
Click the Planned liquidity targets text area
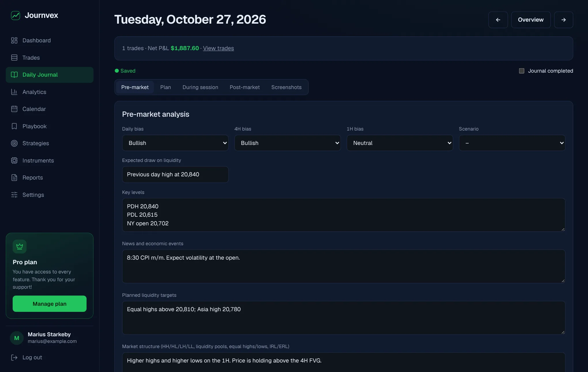[344, 318]
